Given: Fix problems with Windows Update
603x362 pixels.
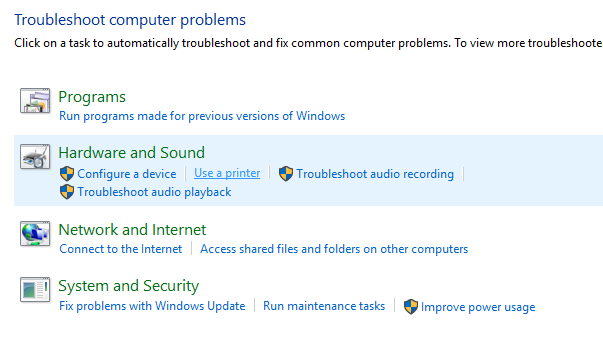Looking at the screenshot, I should tap(152, 306).
